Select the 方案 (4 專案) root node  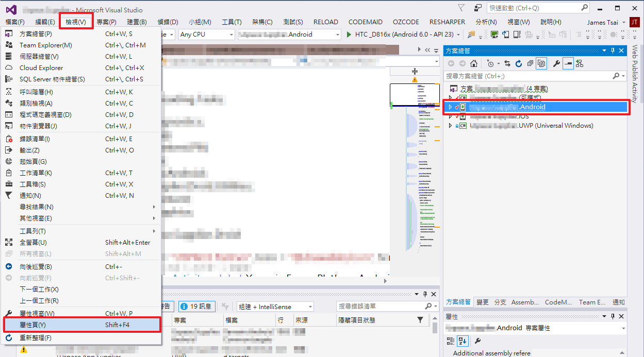point(498,89)
